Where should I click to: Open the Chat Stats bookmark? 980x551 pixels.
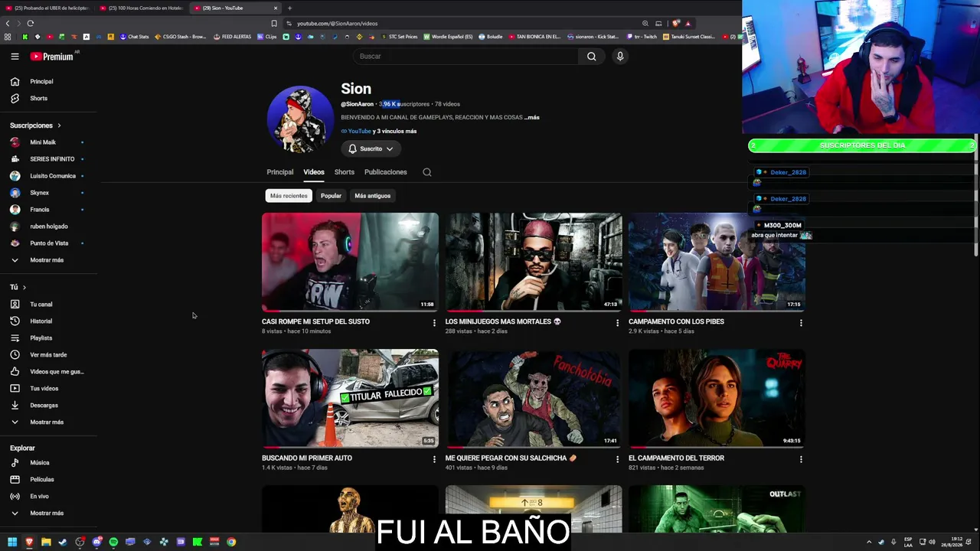coord(134,37)
